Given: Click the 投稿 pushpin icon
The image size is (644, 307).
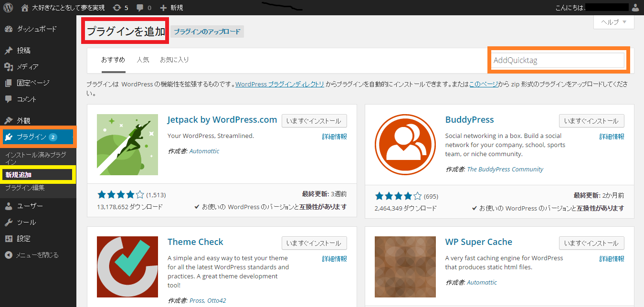Looking at the screenshot, I should 8,51.
